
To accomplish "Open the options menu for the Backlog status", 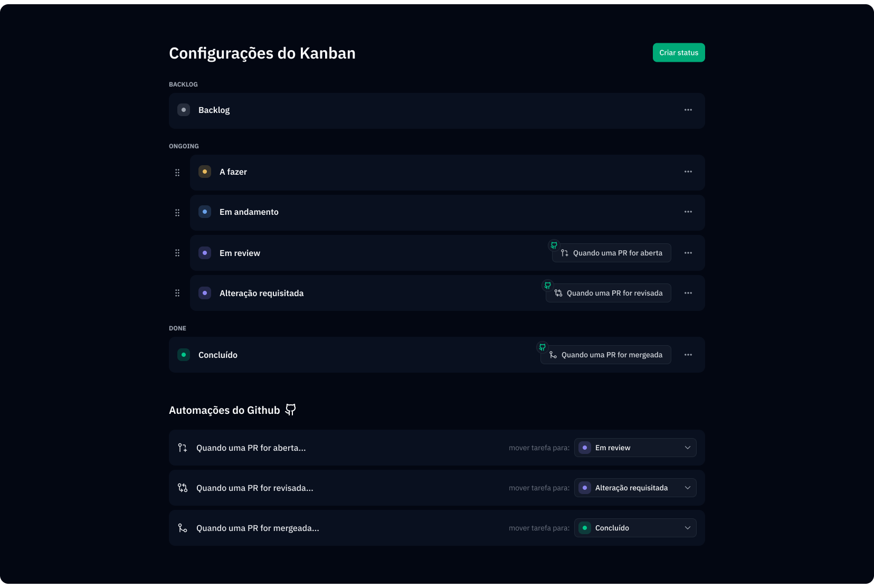I will 688,110.
